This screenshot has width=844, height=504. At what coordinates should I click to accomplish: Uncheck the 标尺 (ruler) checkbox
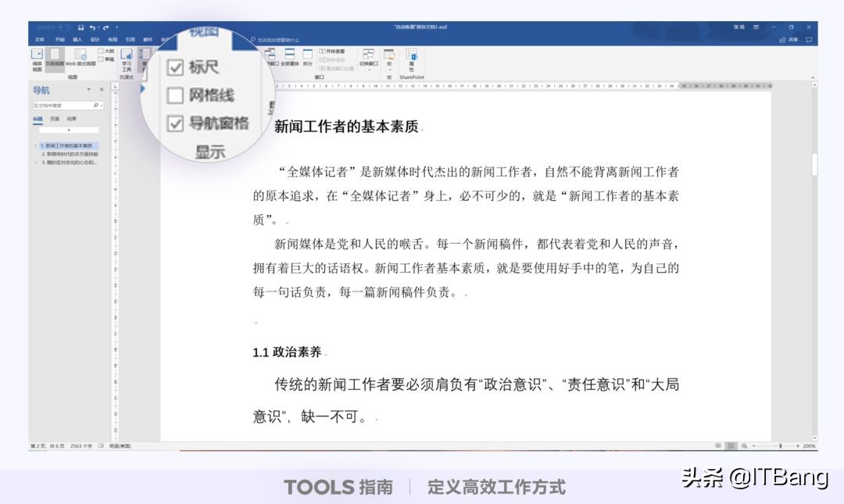(173, 67)
